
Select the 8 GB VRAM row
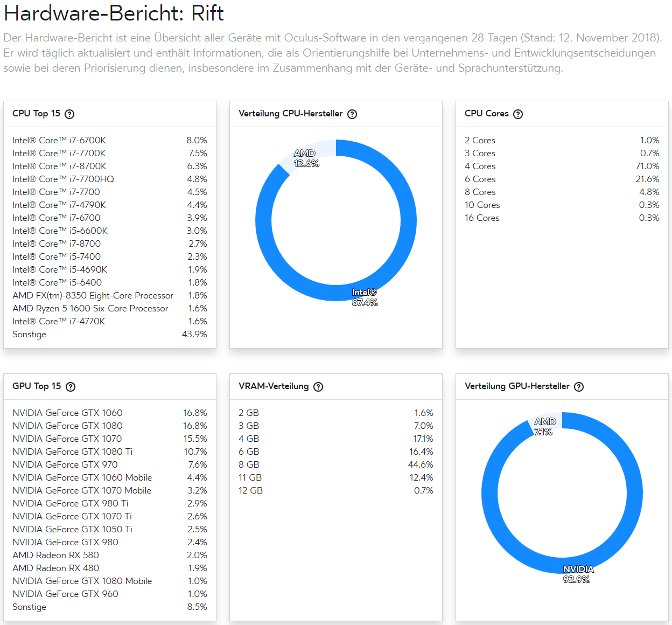click(x=336, y=464)
